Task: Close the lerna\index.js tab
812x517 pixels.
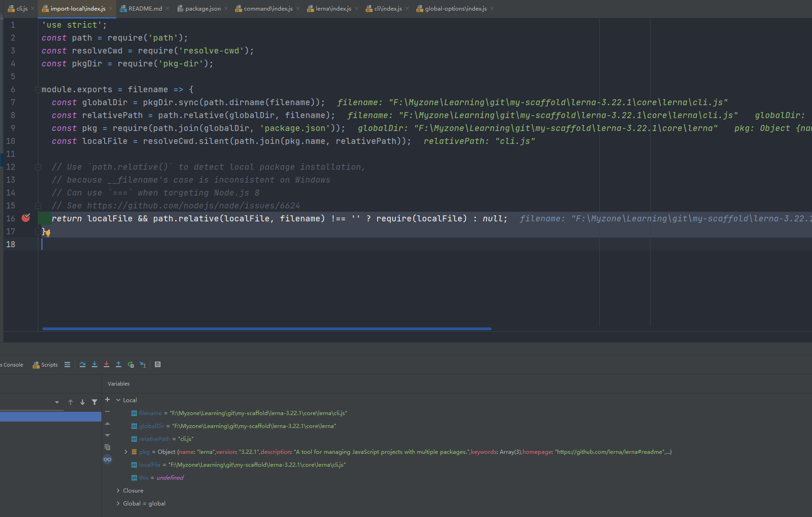Action: pyautogui.click(x=356, y=9)
